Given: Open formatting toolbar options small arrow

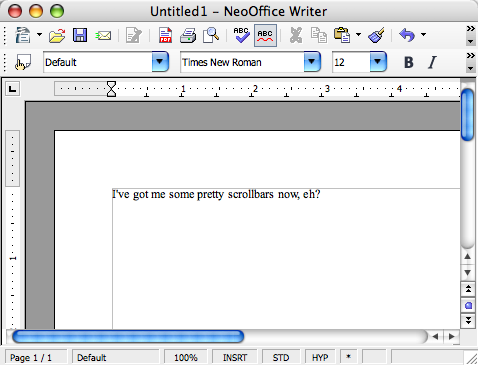Looking at the screenshot, I should (470, 68).
